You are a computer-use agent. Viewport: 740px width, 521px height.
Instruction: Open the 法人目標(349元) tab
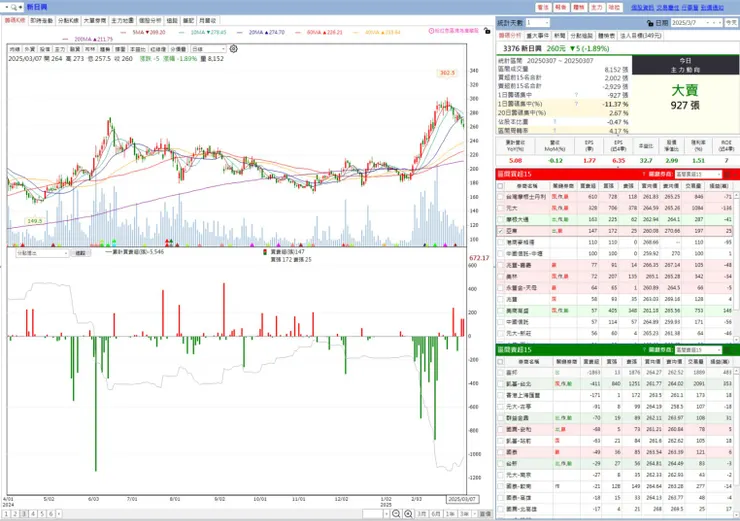point(641,36)
